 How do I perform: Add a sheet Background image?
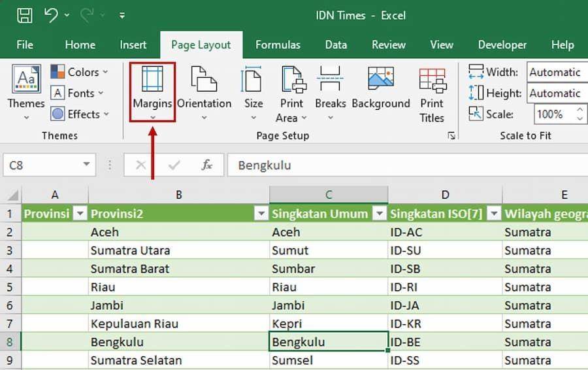point(381,88)
